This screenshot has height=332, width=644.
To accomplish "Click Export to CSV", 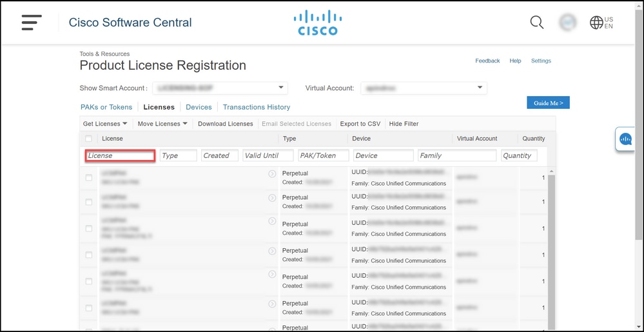I will (360, 124).
